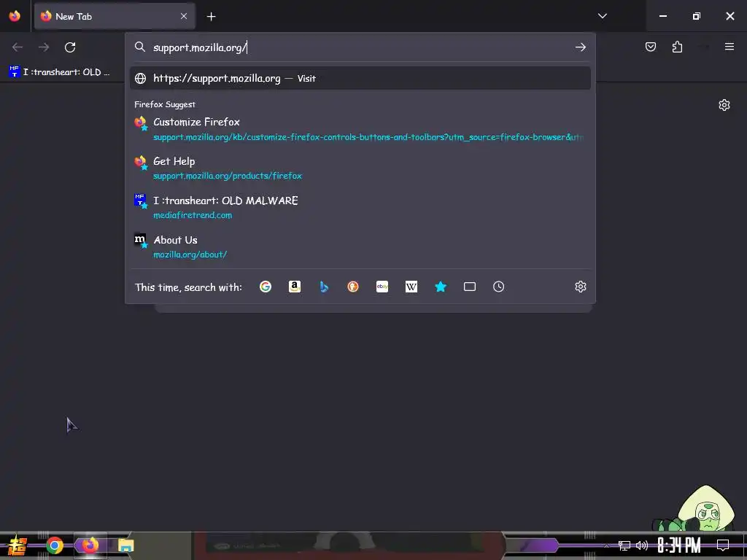Image resolution: width=747 pixels, height=560 pixels.
Task: Search this time with Bing
Action: (x=324, y=287)
